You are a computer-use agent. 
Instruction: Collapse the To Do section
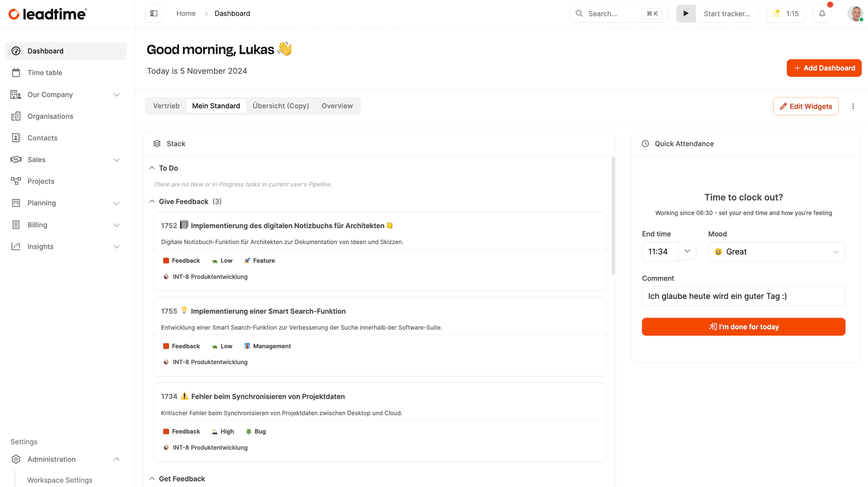coord(152,168)
